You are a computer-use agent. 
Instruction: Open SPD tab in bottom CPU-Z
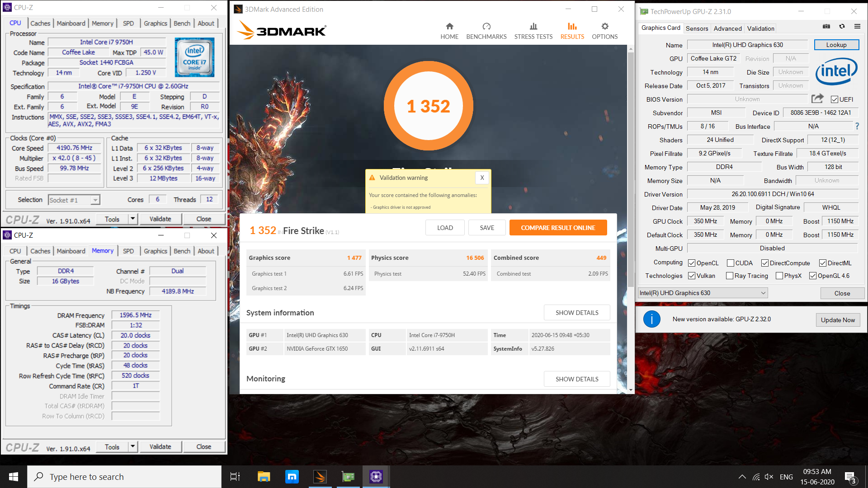pos(128,251)
